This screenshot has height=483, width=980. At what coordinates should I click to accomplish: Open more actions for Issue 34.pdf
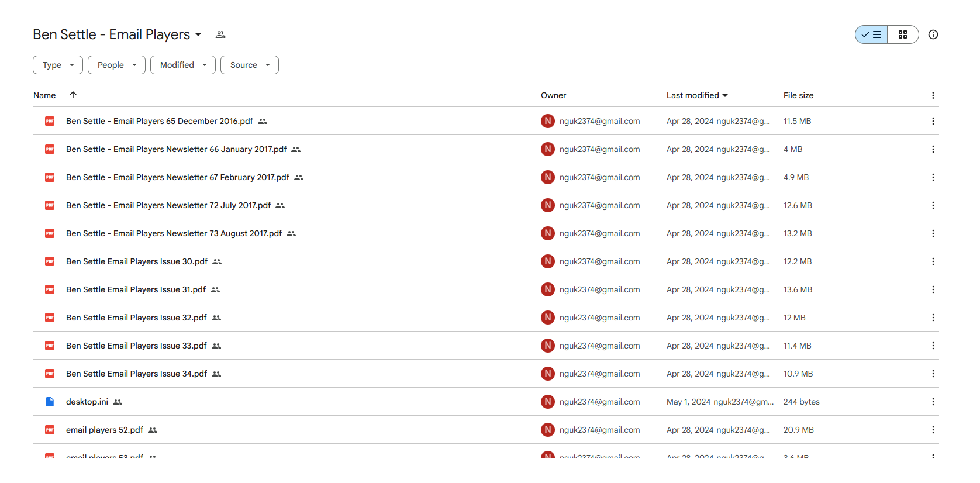pos(933,374)
